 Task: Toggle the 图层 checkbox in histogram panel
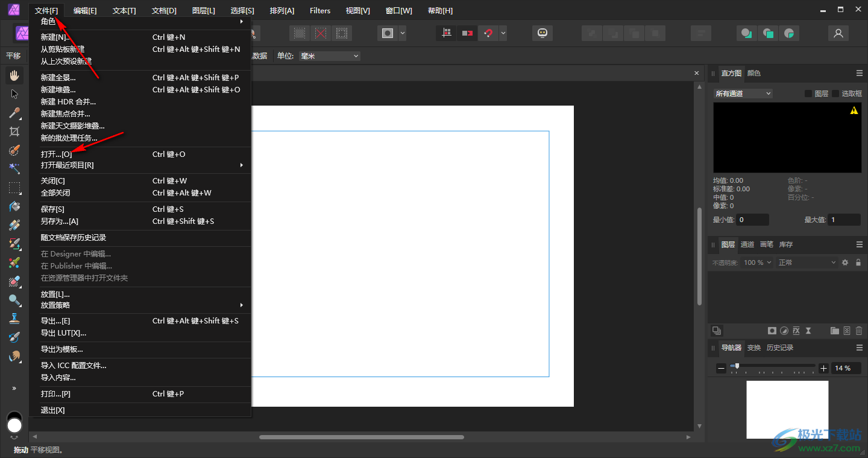(808, 94)
